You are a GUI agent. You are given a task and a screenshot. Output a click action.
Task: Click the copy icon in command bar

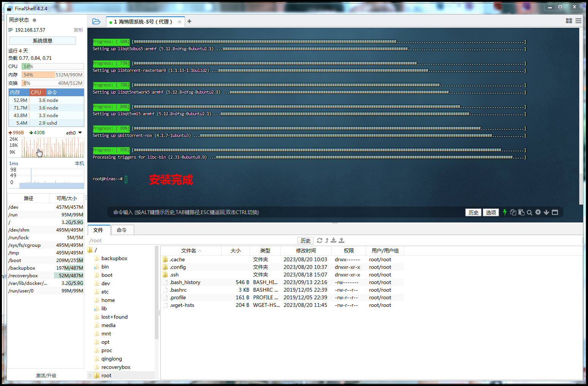tap(513, 212)
